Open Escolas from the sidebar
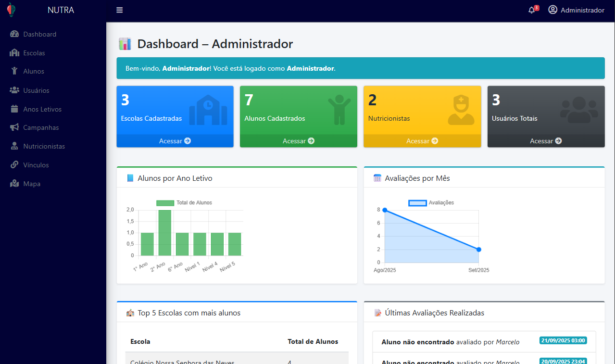Screen dimensions: 615x364 click(x=34, y=53)
